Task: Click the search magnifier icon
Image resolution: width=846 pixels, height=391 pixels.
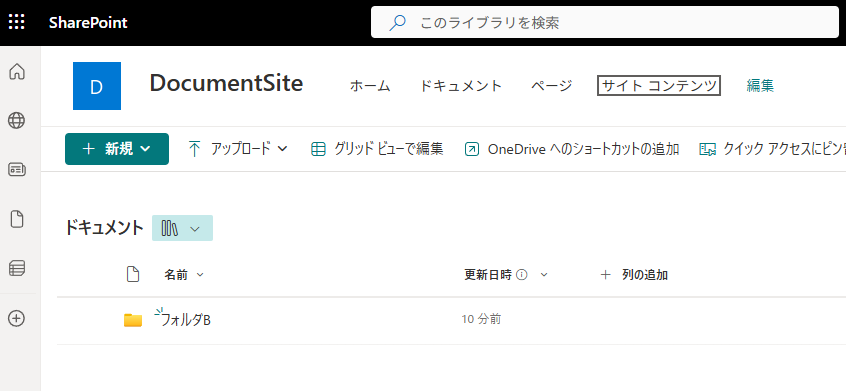Action: point(398,23)
